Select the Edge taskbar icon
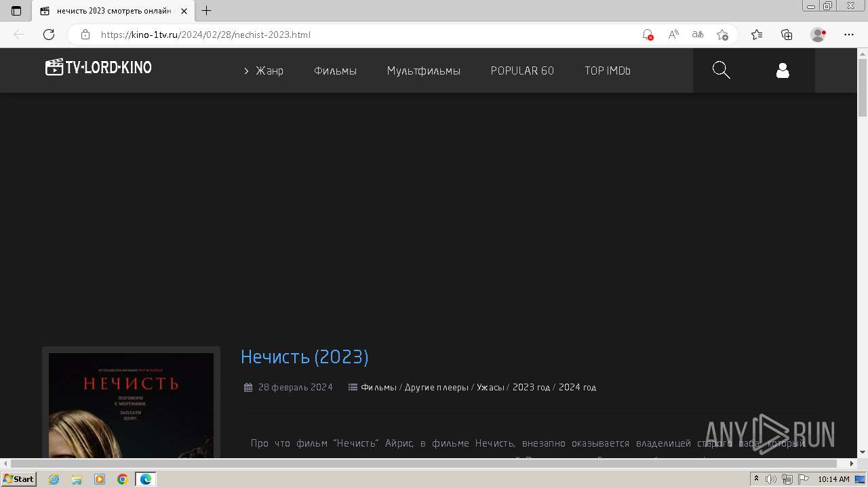The width and height of the screenshot is (868, 488). [x=146, y=479]
